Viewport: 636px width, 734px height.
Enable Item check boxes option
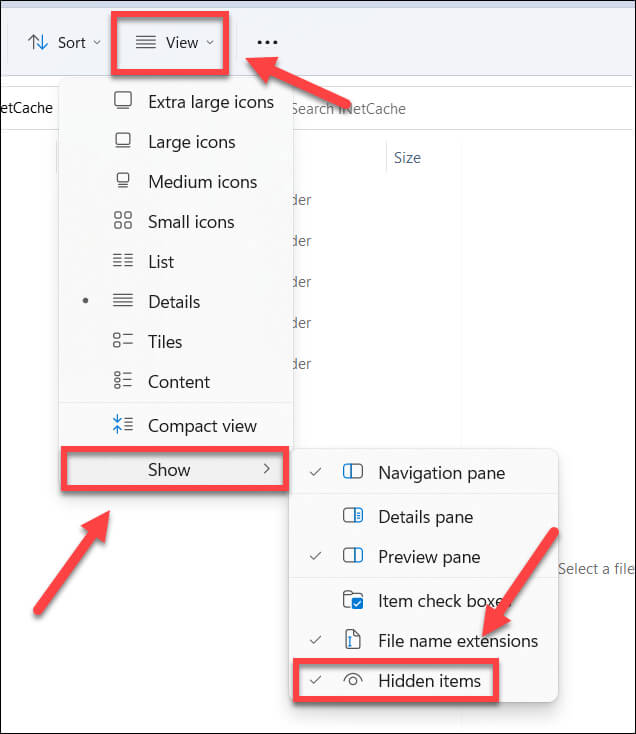coord(443,601)
